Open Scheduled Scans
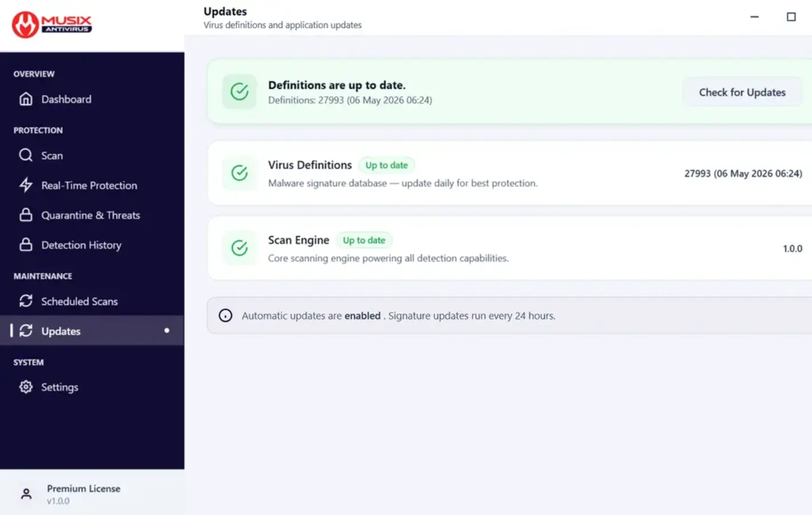Screen dimensions: 812x515 tap(92, 301)
